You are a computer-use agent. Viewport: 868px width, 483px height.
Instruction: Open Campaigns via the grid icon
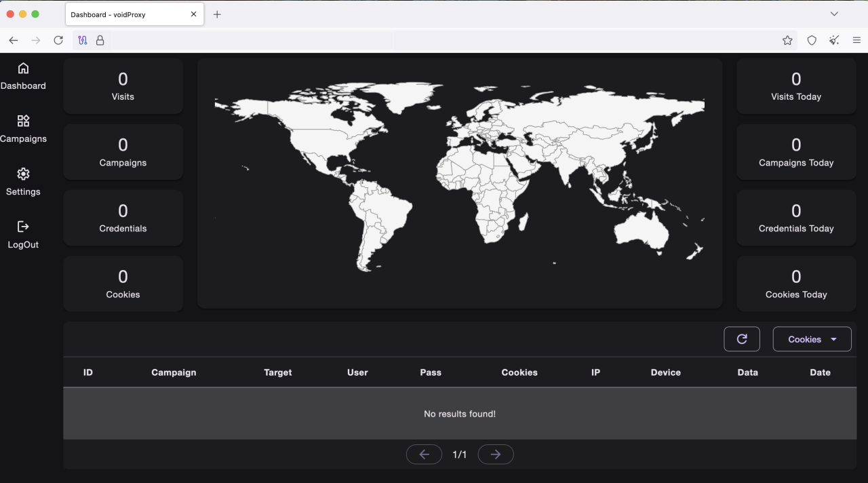click(23, 121)
